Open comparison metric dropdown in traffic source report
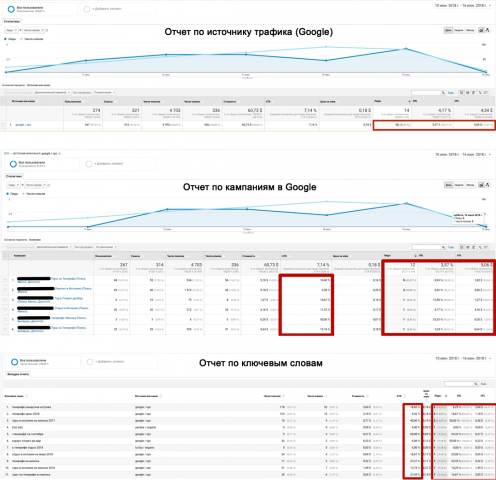This screenshot has width=496, height=480. click(33, 30)
